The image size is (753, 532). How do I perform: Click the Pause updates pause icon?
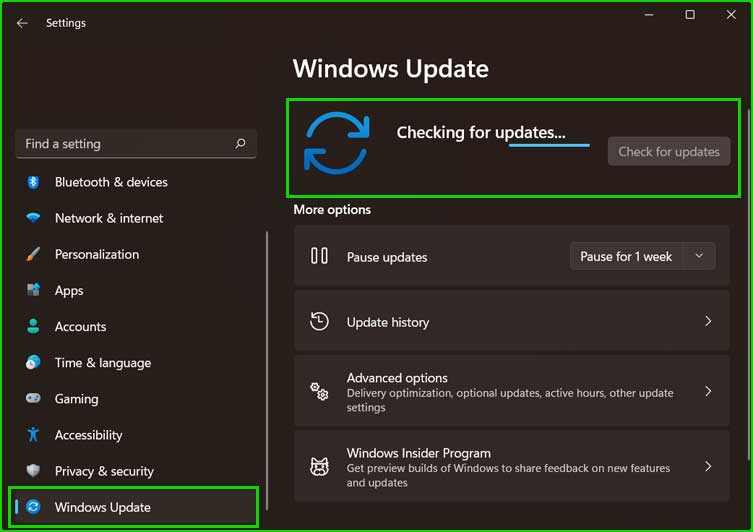[319, 256]
